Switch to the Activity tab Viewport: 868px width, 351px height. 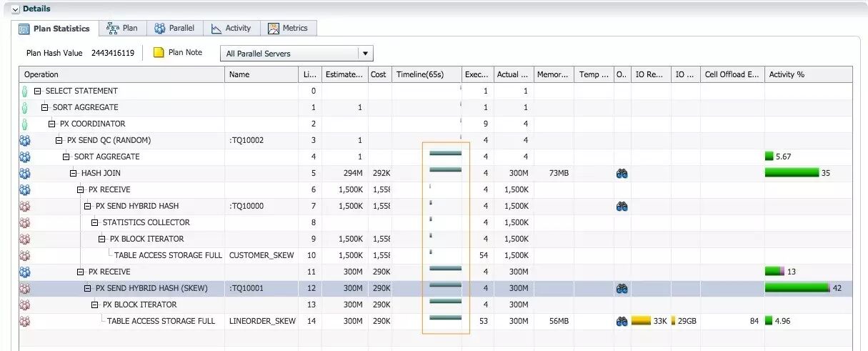point(231,28)
